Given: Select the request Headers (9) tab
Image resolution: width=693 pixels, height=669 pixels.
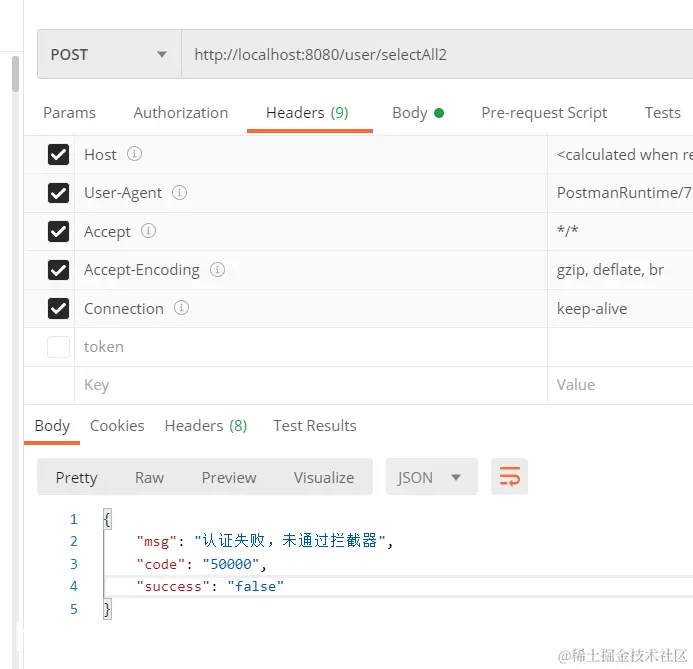Looking at the screenshot, I should 307,113.
